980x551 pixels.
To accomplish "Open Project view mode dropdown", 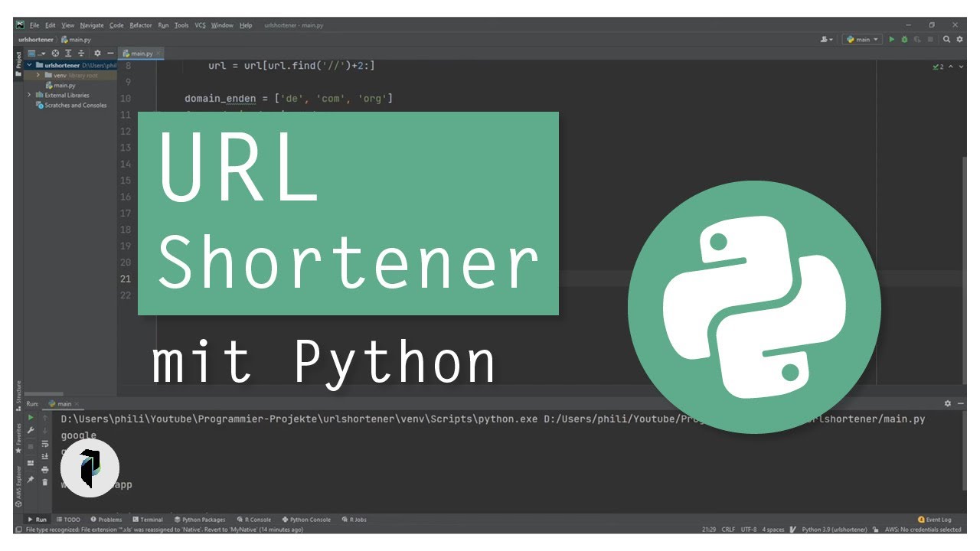I will pos(36,54).
